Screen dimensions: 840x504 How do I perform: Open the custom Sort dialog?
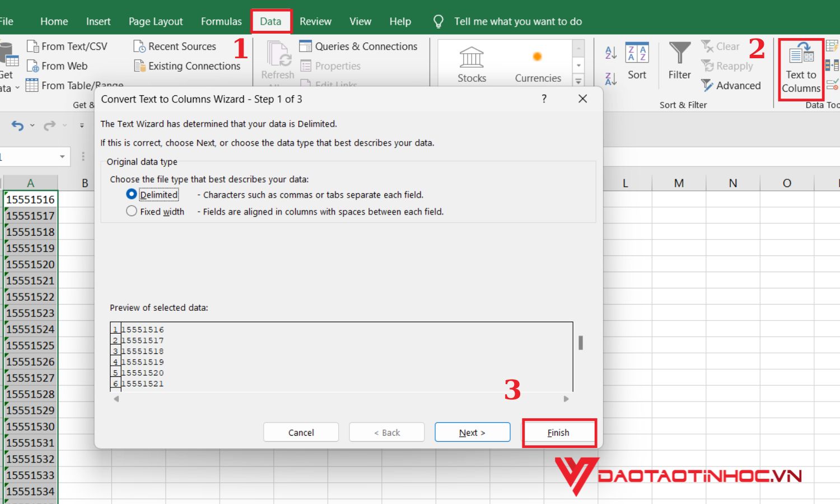point(637,62)
